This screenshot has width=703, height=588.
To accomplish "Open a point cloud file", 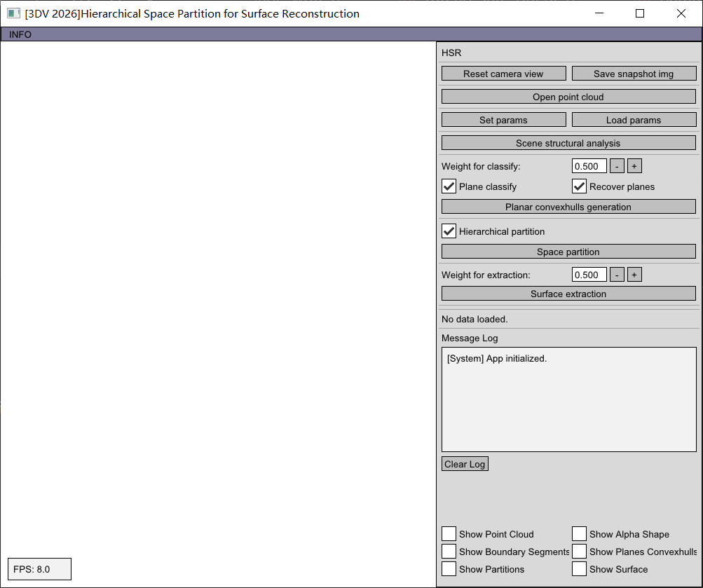I will pyautogui.click(x=568, y=96).
